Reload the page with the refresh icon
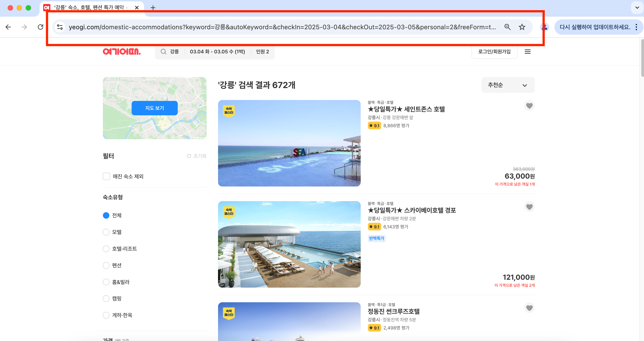644x341 pixels. 41,27
